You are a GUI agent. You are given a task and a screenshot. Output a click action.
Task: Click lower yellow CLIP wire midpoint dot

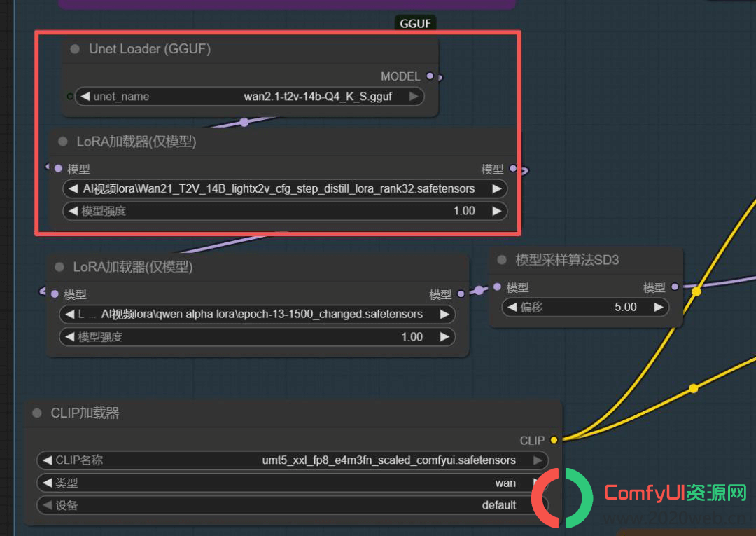coord(693,388)
